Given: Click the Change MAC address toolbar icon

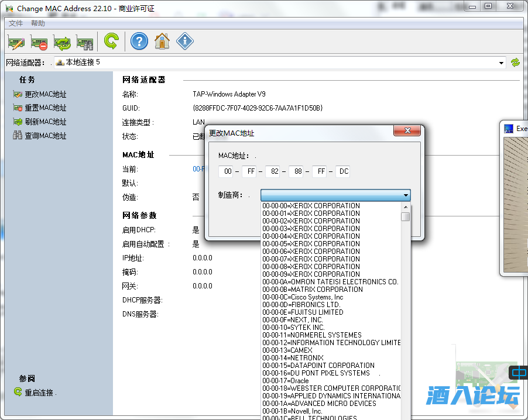Looking at the screenshot, I should click(16, 42).
